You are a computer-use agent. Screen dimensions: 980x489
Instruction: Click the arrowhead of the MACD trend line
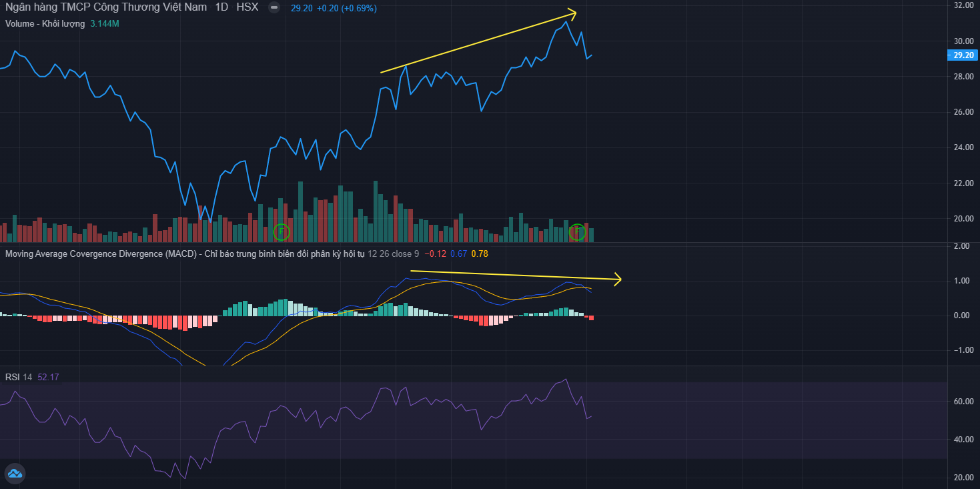618,280
